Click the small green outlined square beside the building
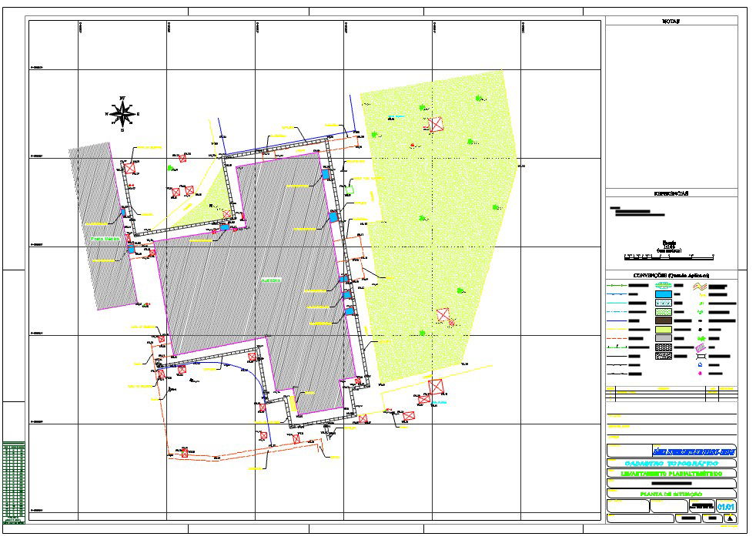756x540 pixels. pos(349,189)
